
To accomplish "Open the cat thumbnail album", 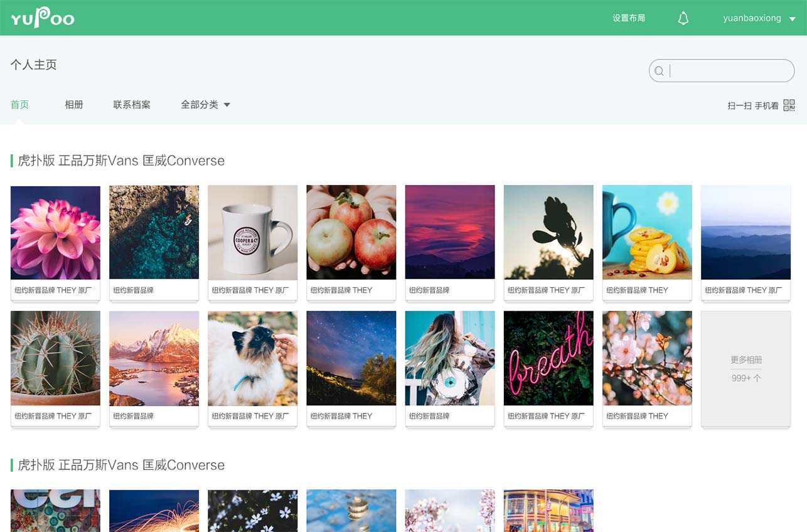I will 252,358.
